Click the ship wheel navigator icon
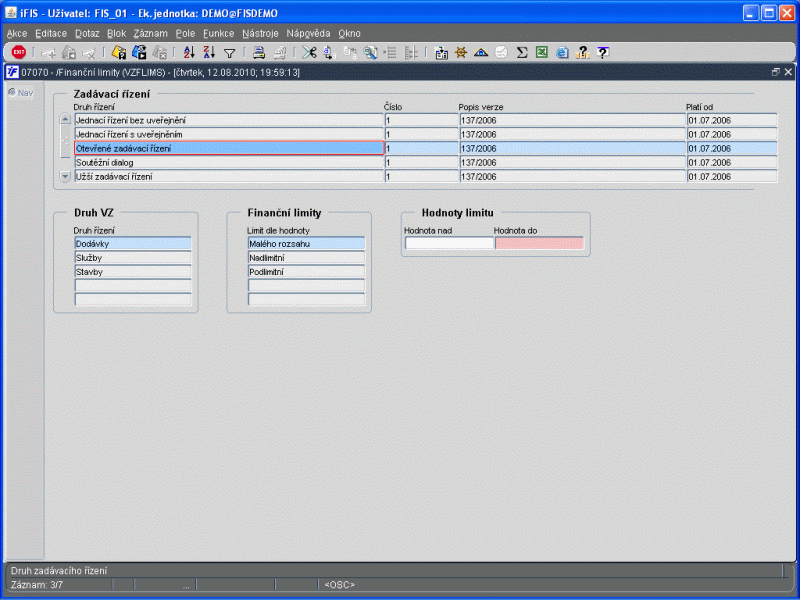 click(x=461, y=52)
